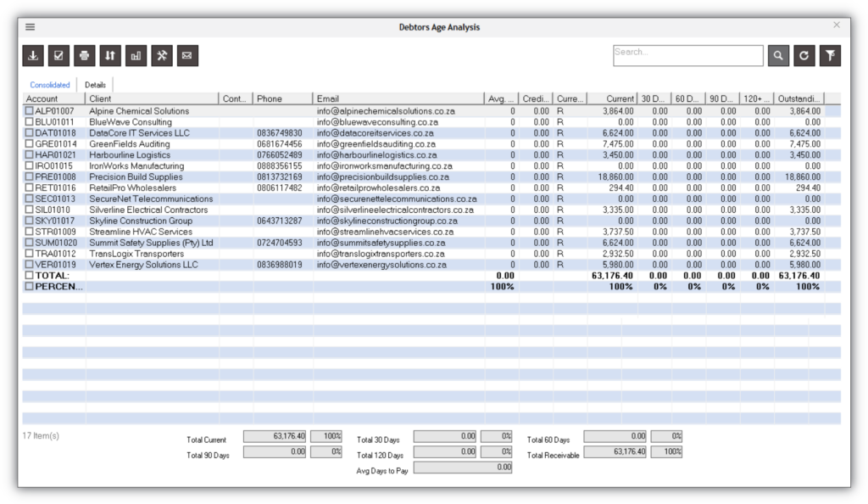
Task: Sort by the Email column header
Action: coord(398,98)
